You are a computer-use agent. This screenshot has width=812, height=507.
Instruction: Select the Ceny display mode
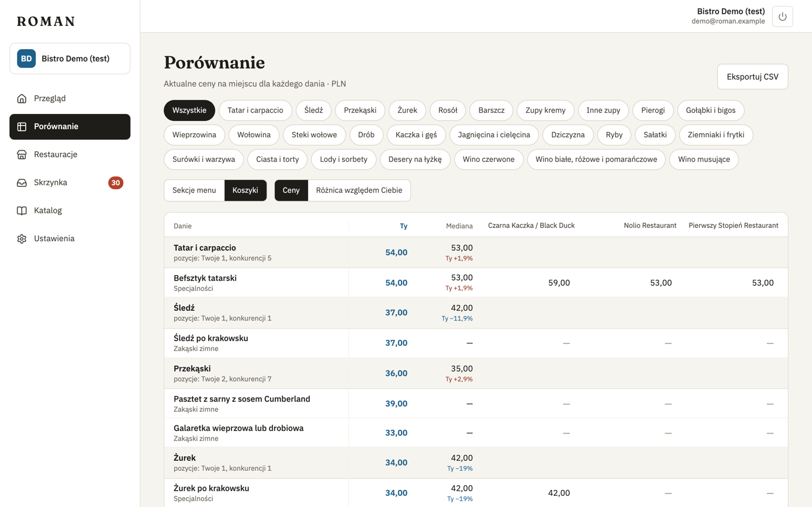pos(291,190)
